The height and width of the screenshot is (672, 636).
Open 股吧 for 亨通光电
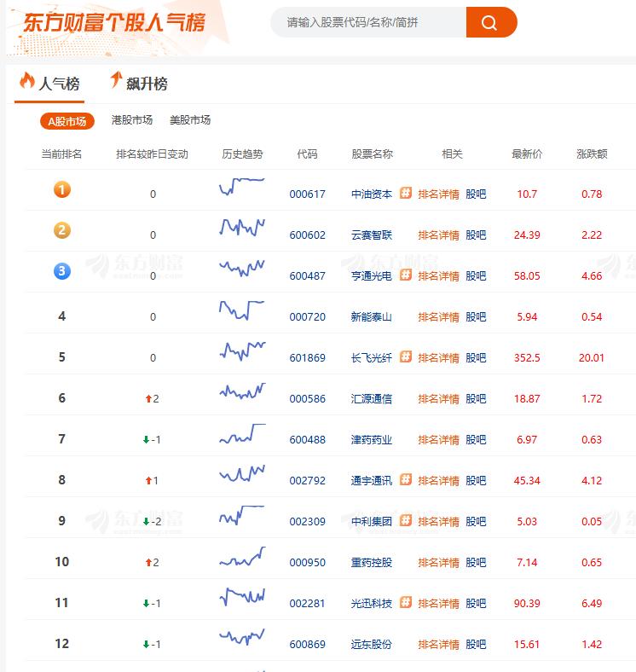[476, 276]
